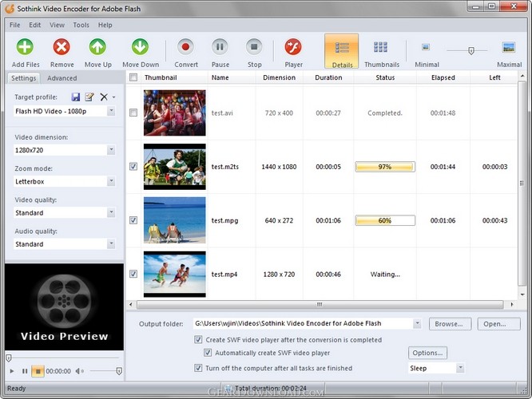Edit the target profile with pencil icon
The image size is (532, 399).
click(x=89, y=97)
